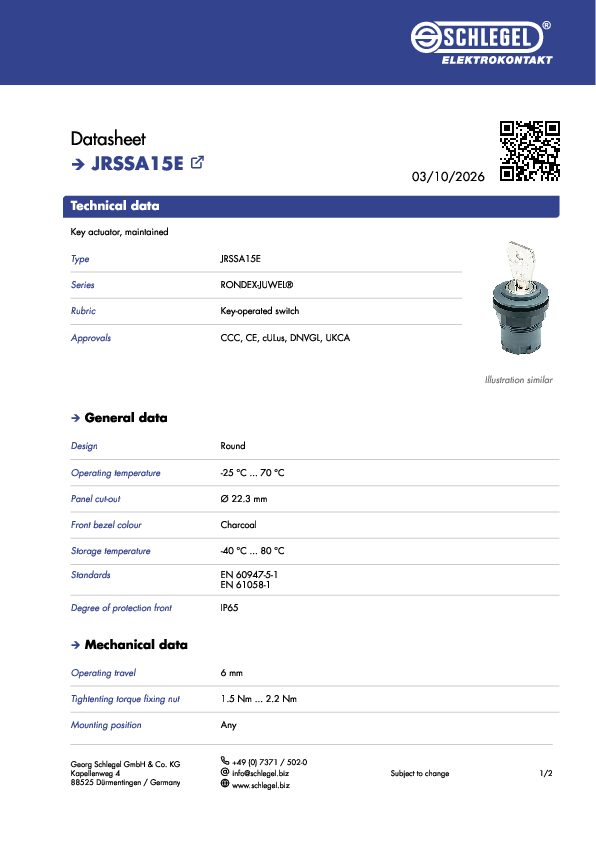Click the Technical data section header
This screenshot has height=842, width=596.
[311, 206]
